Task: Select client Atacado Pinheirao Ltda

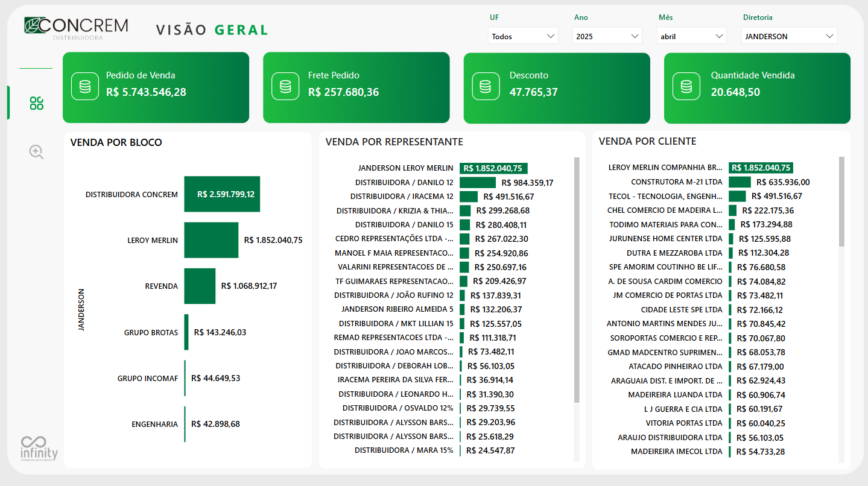Action: (676, 367)
